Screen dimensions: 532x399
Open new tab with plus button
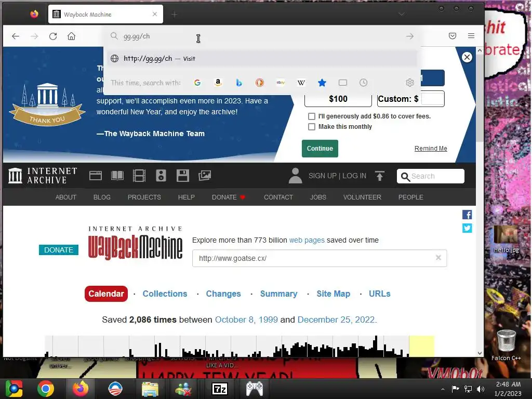pyautogui.click(x=175, y=14)
